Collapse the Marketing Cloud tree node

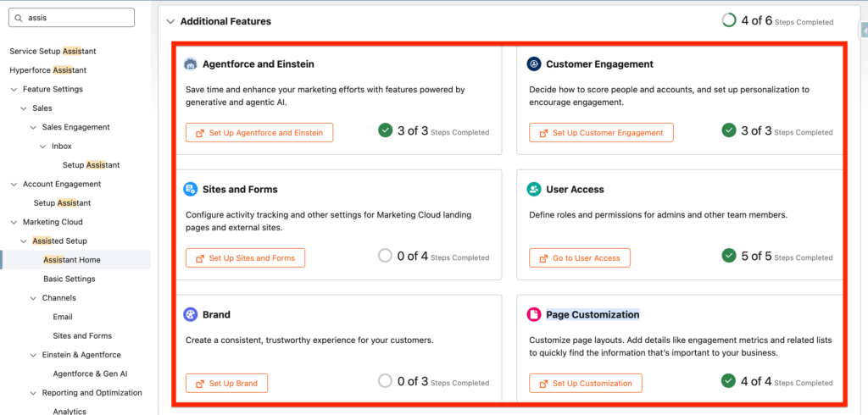click(14, 222)
